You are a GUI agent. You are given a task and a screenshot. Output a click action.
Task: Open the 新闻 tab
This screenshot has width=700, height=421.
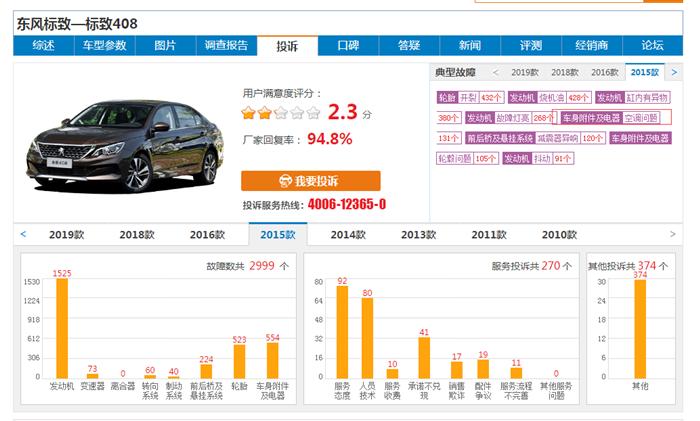coord(470,46)
